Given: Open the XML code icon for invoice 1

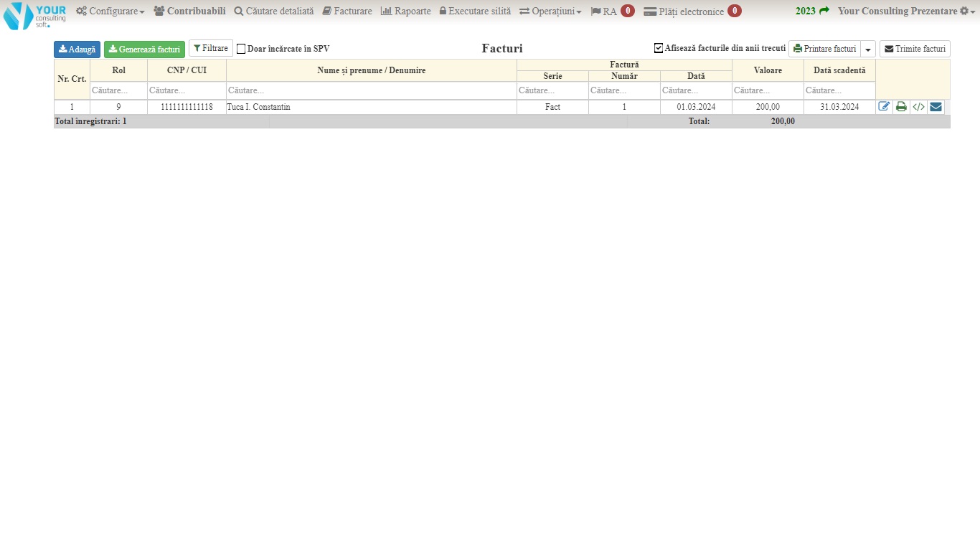Looking at the screenshot, I should (x=918, y=107).
